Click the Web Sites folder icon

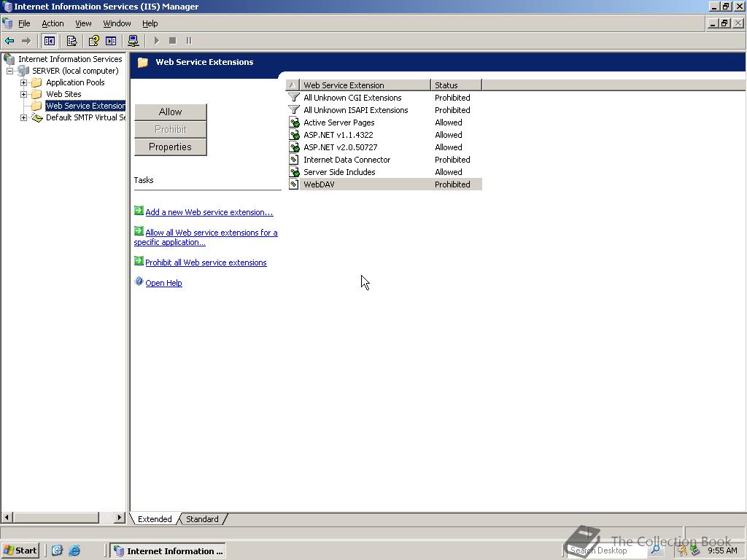36,94
